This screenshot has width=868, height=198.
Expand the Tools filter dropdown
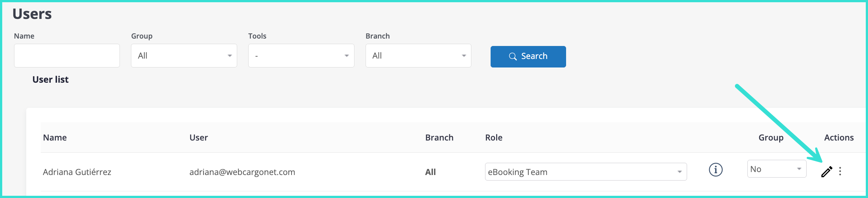click(301, 56)
